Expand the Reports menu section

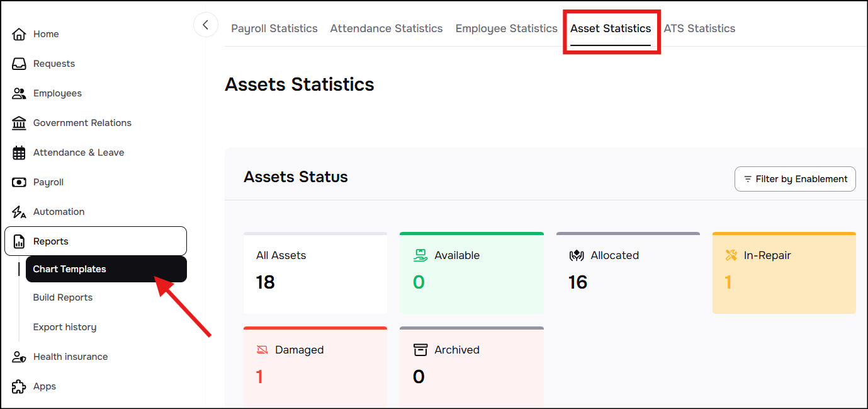click(96, 241)
